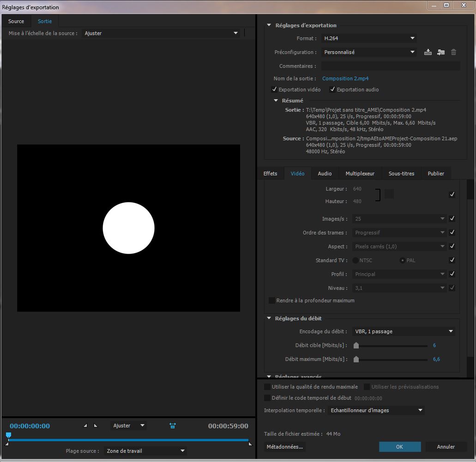This screenshot has width=476, height=462.
Task: Enable Utiliser la qualité de rendu maximale
Action: point(267,387)
